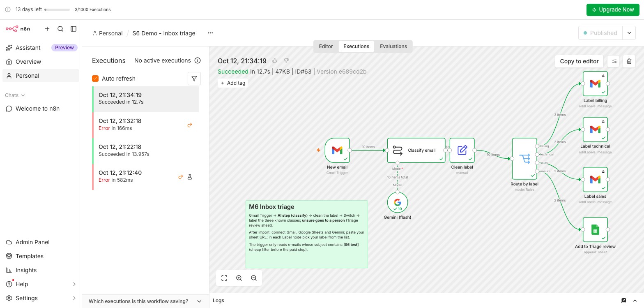
Task: Select the Label billing Gmail node
Action: pyautogui.click(x=595, y=83)
